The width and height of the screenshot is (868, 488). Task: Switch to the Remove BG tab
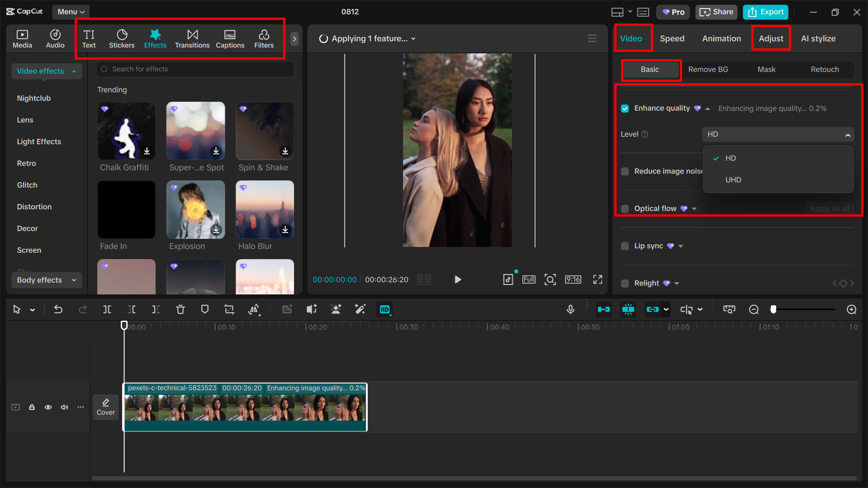click(708, 69)
